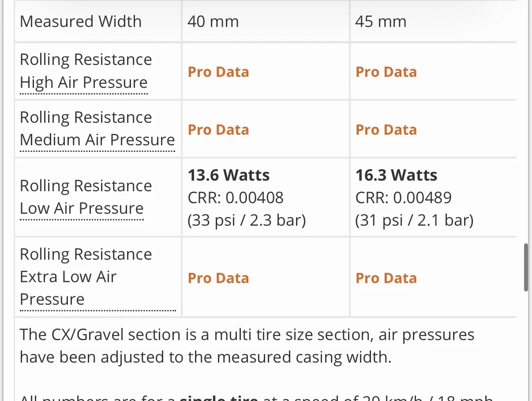Click the 13.6 Watts value
Image resolution: width=532 pixels, height=401 pixels.
pyautogui.click(x=229, y=175)
